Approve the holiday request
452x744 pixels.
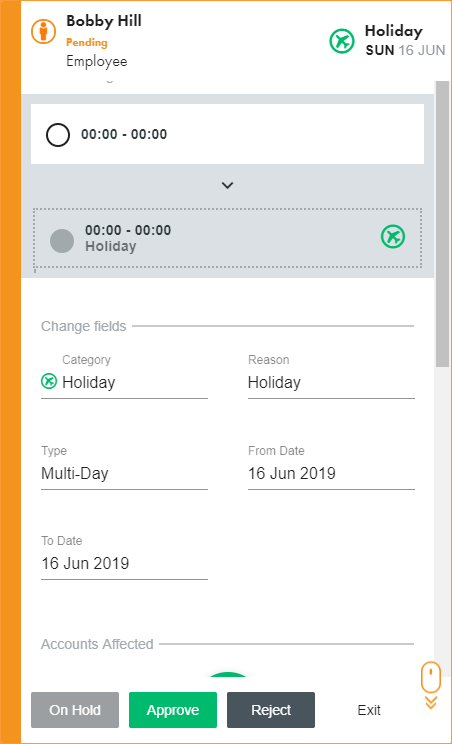coord(173,710)
